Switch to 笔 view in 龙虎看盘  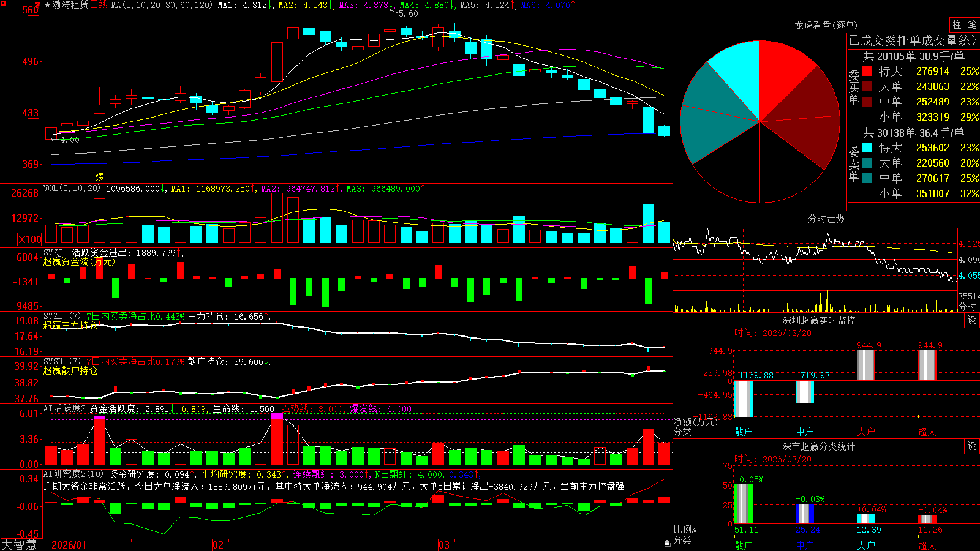[x=972, y=24]
